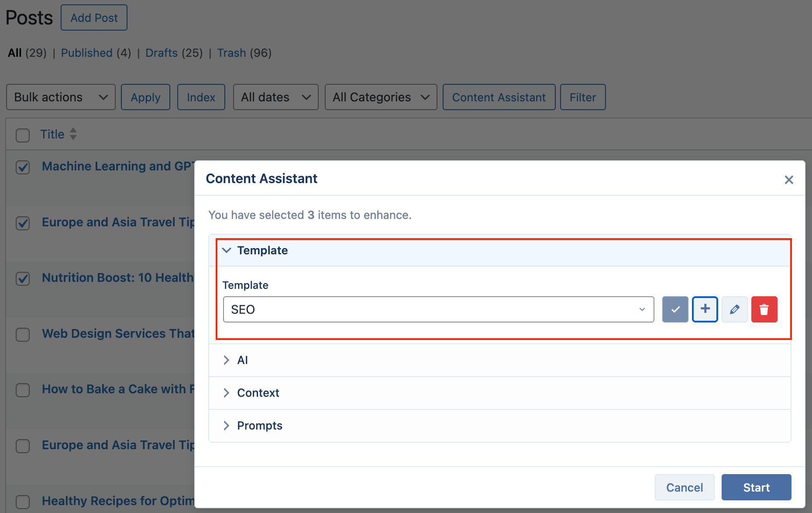The width and height of the screenshot is (812, 513).
Task: Click the Filter button
Action: point(583,97)
